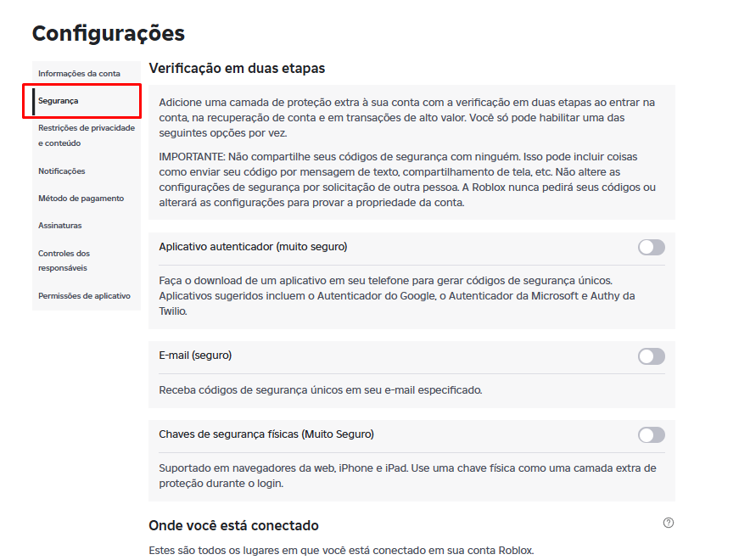Click the E-mail (seguro) option label
This screenshot has width=750, height=560.
tap(195, 356)
